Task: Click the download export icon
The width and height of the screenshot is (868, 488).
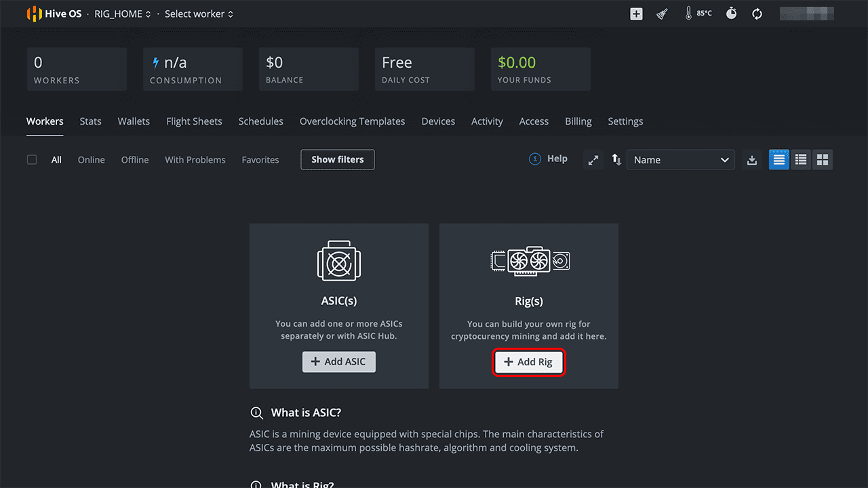Action: tap(751, 160)
